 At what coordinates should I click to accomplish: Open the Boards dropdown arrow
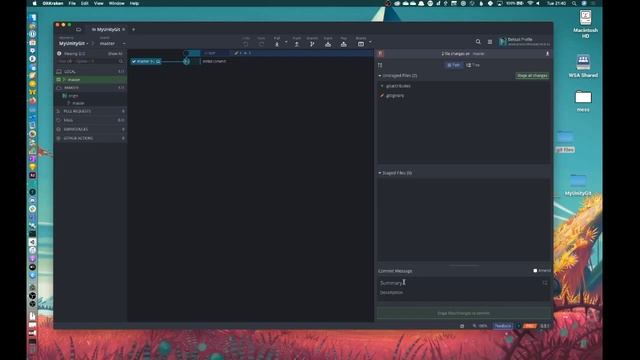point(370,42)
